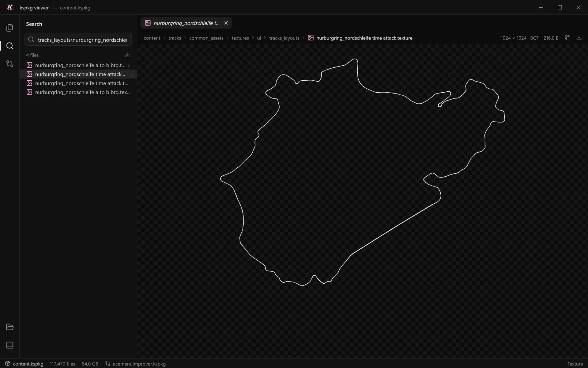Click the image icon in the breadcrumb
Viewport: 588px width, 368px height.
(311, 38)
